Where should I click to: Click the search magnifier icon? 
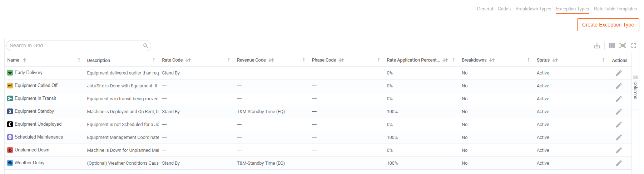pyautogui.click(x=145, y=45)
